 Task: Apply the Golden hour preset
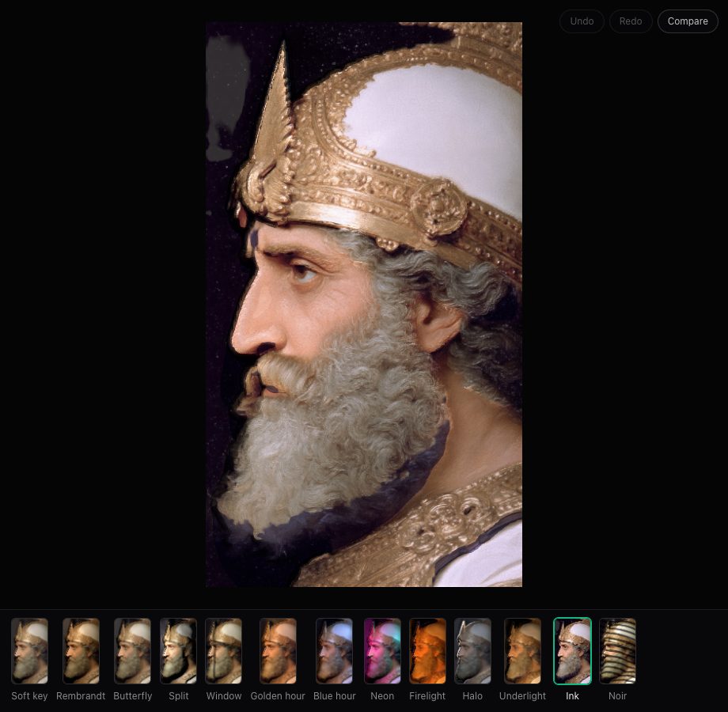pyautogui.click(x=278, y=651)
